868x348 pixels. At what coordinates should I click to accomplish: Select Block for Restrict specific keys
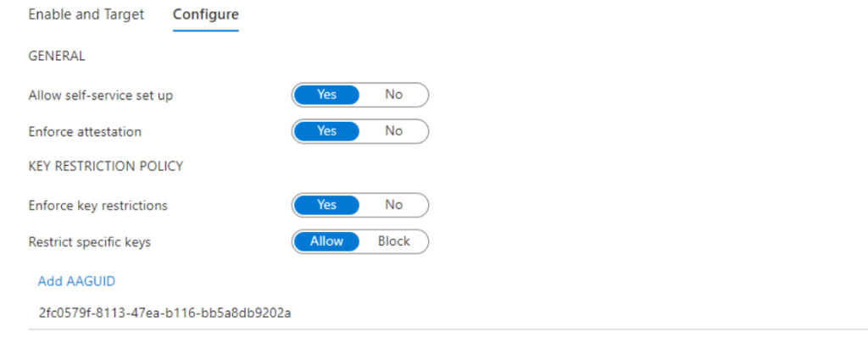click(x=393, y=242)
